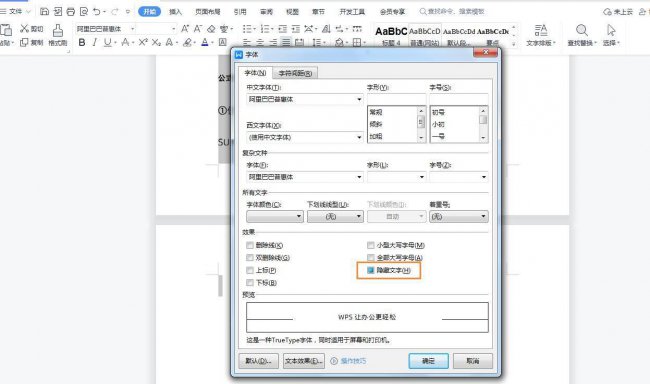
Task: Open the References (引用) ribbon tab
Action: (x=240, y=12)
